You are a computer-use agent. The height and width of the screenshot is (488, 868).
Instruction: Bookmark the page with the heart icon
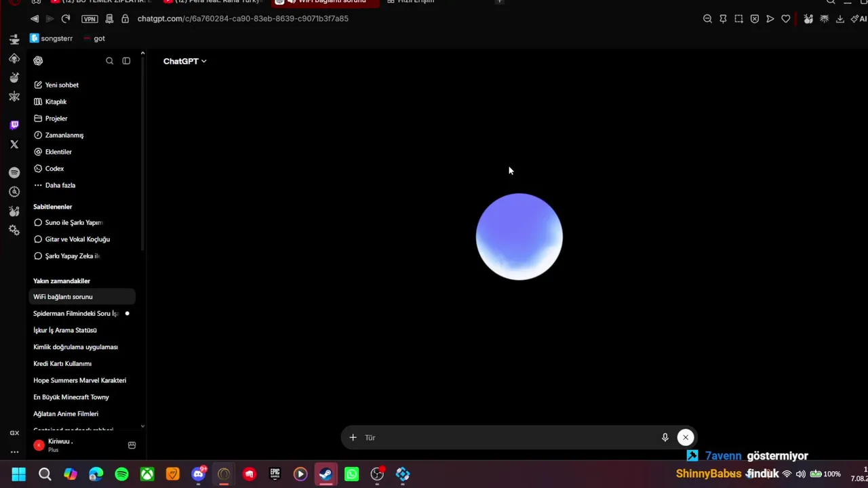click(786, 19)
